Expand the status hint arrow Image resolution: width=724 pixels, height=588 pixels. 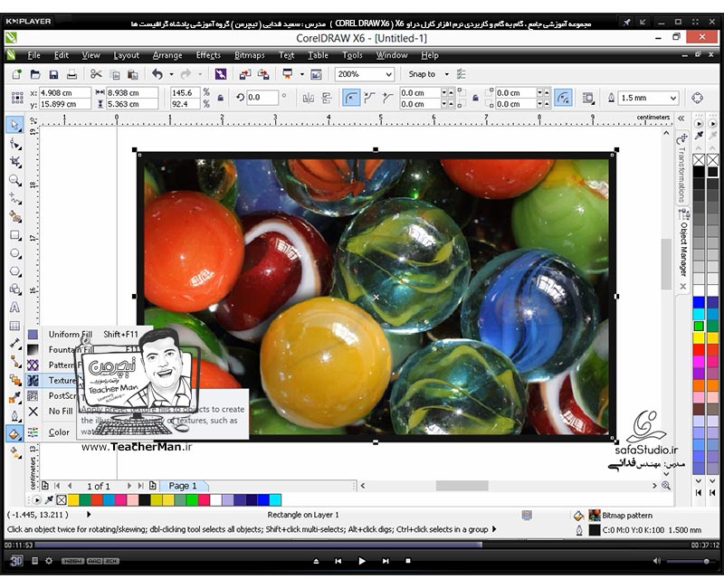[x=494, y=529]
